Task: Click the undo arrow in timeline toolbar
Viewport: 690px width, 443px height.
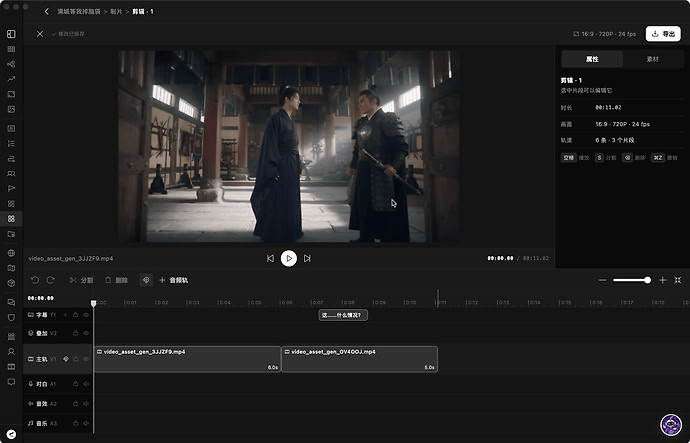Action: (x=35, y=280)
